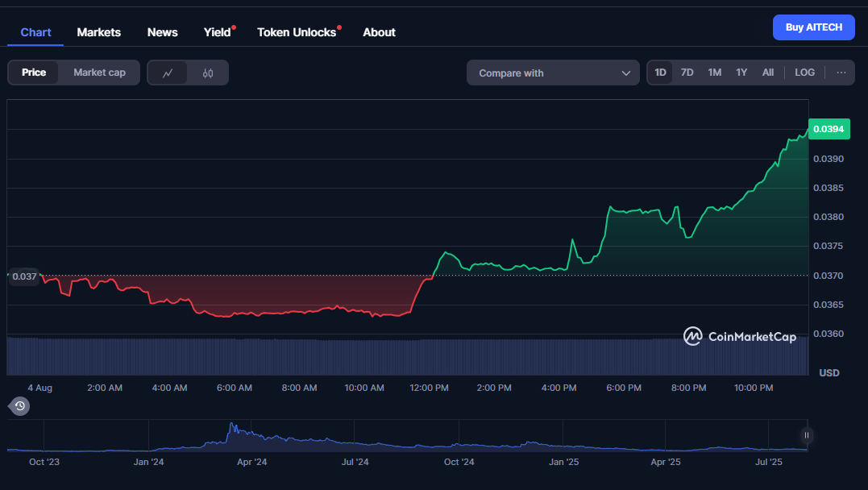Select the line chart icon
The width and height of the screenshot is (868, 490).
point(168,73)
